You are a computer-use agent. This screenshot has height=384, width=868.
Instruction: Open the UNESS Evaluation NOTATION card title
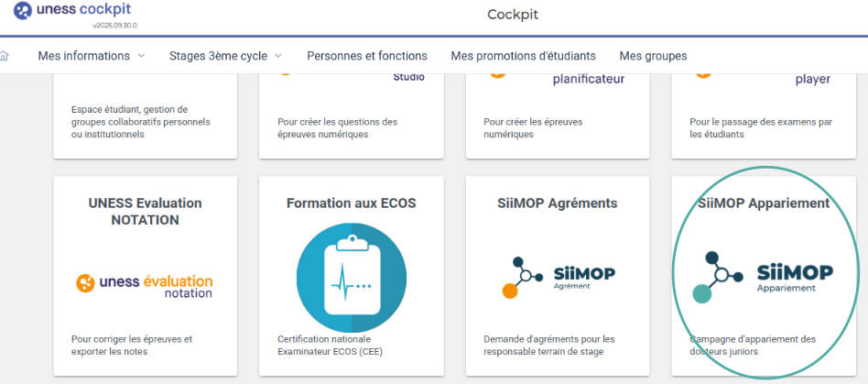tap(145, 212)
